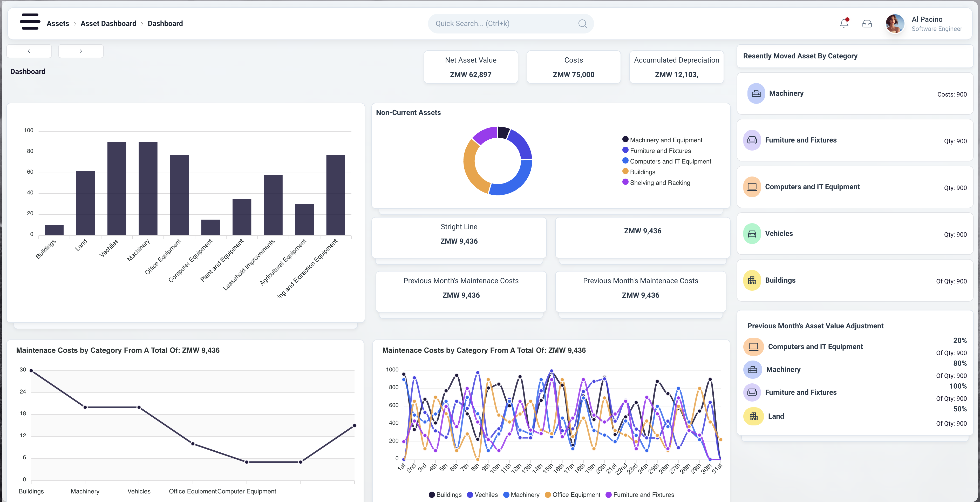The height and width of the screenshot is (502, 980).
Task: Go to Assets breadcrumb
Action: pos(58,24)
